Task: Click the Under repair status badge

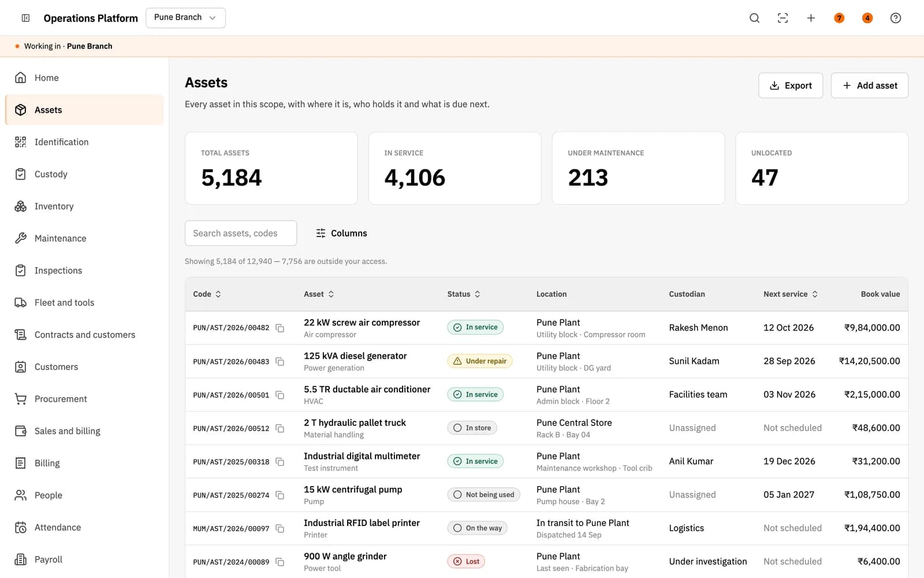Action: point(480,361)
